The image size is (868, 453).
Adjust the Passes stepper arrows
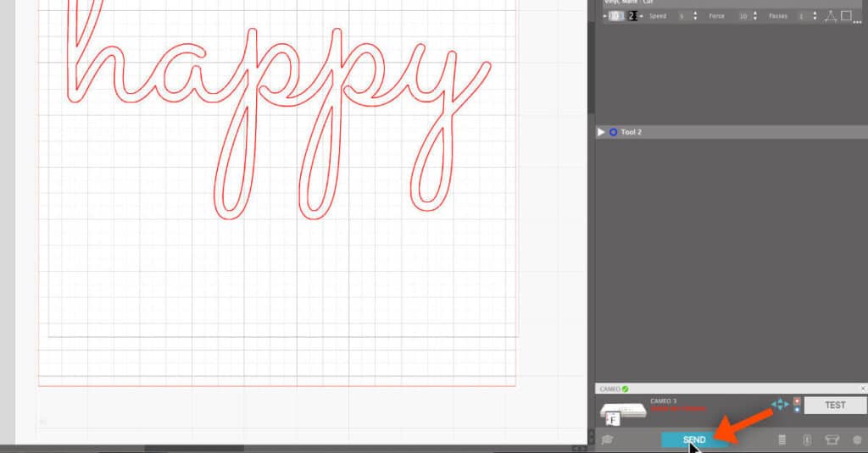(x=815, y=16)
